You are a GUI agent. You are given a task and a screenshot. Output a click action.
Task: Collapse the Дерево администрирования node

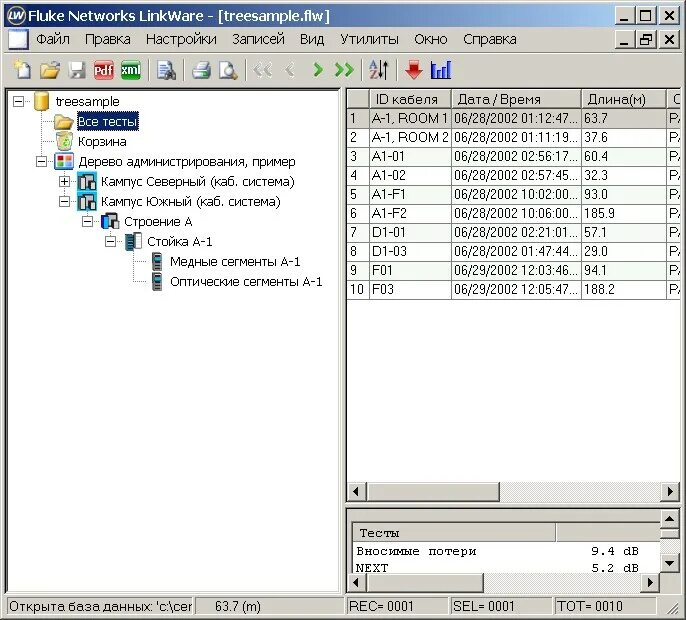coord(41,162)
